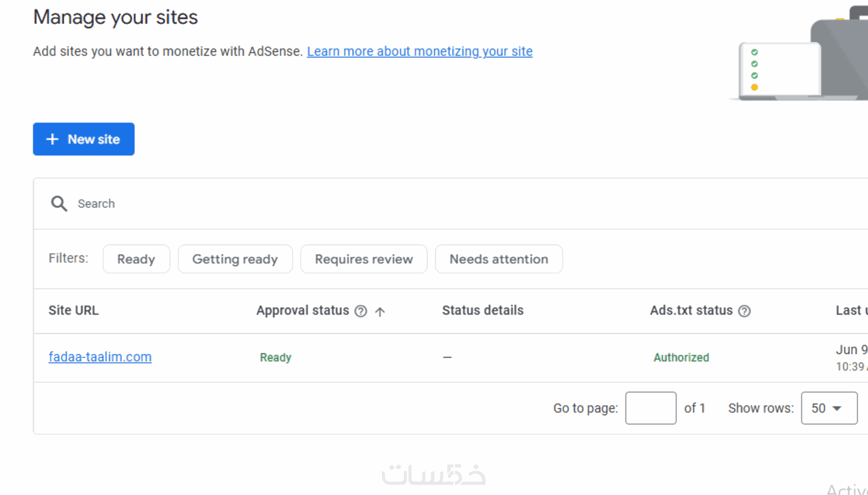Toggle the Ready filter chip
The height and width of the screenshot is (495, 868).
click(x=136, y=259)
